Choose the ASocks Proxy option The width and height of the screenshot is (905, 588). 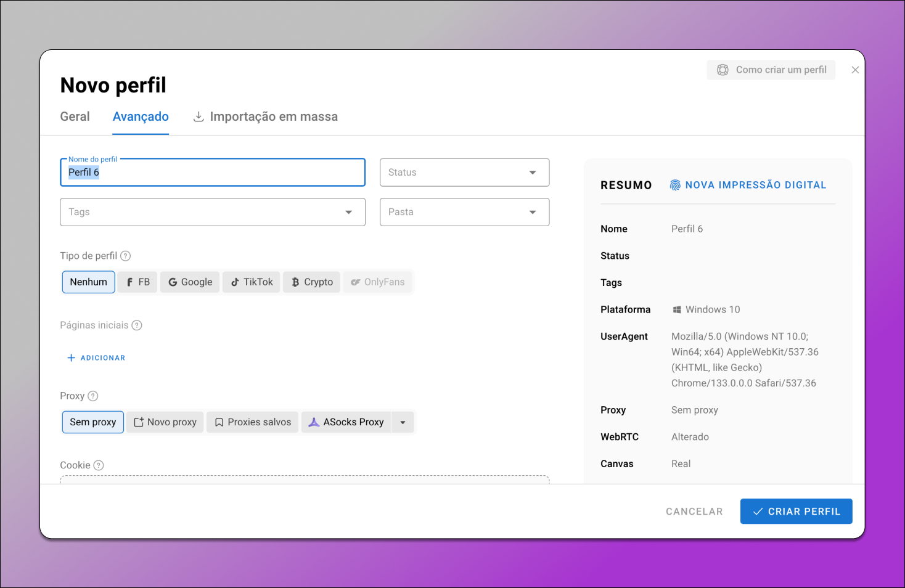pyautogui.click(x=346, y=422)
